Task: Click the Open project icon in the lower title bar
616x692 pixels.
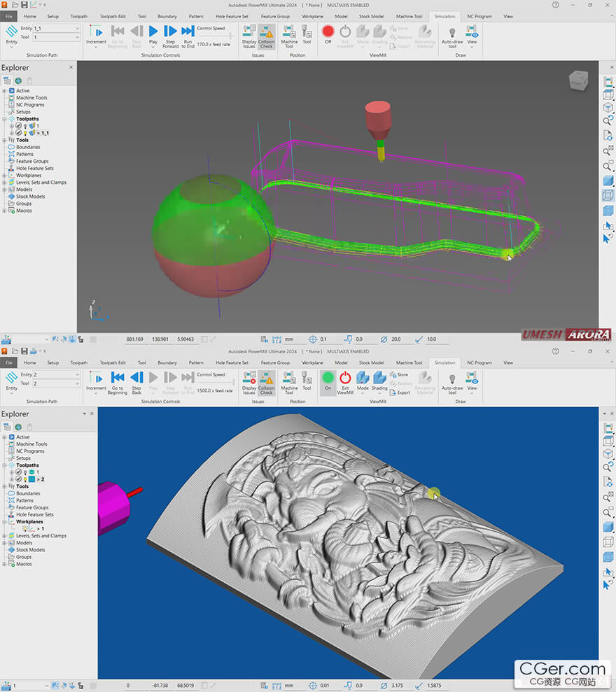Action: [15, 351]
